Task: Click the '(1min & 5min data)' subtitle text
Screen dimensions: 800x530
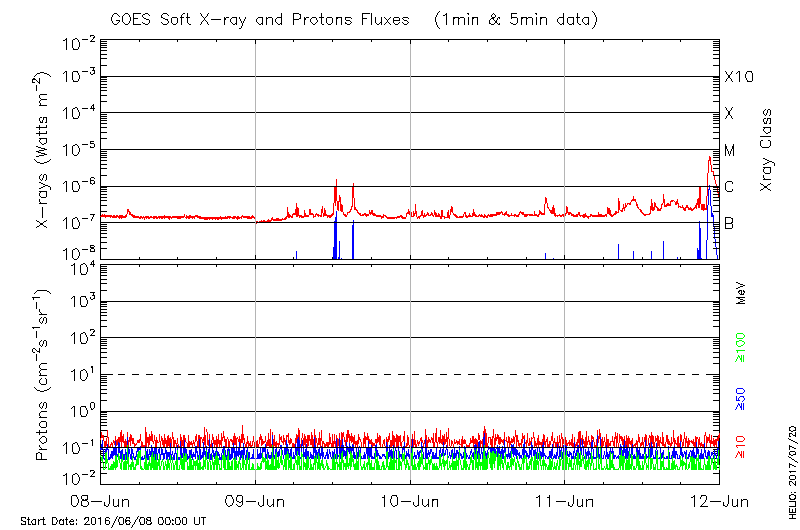Action: point(512,19)
